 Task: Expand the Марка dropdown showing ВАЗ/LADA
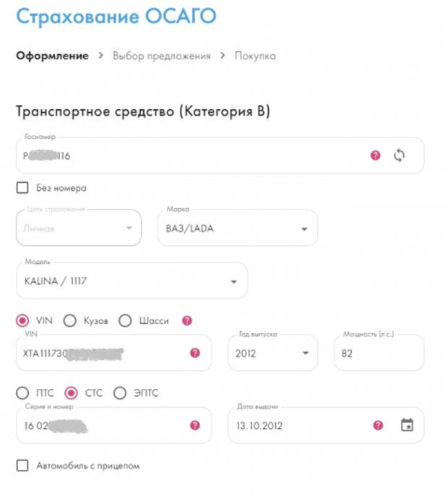click(x=238, y=228)
